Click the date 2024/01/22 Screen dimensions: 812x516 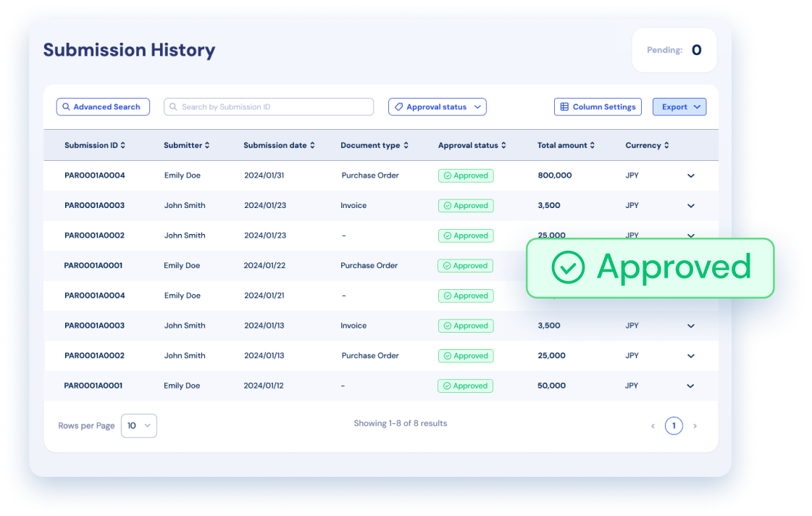coord(264,265)
